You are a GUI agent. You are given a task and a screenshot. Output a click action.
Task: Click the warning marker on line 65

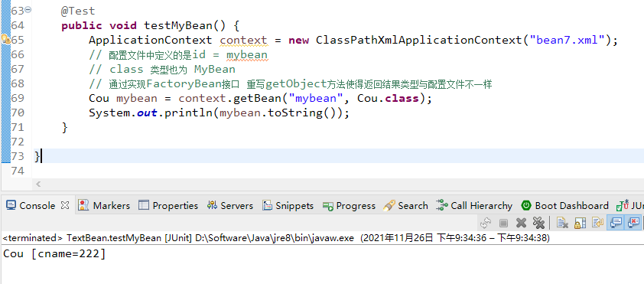(5, 40)
